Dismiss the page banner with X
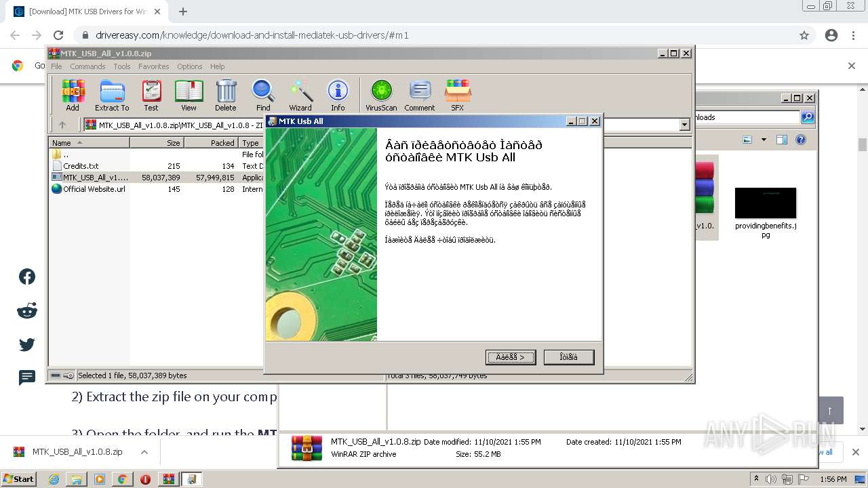This screenshot has width=868, height=488. point(852,66)
